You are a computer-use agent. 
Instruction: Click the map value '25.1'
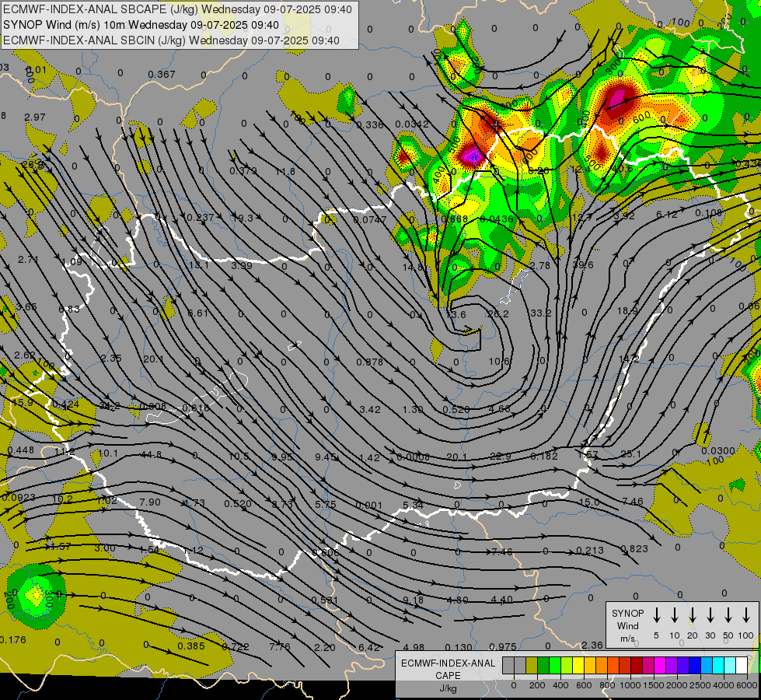(x=631, y=454)
